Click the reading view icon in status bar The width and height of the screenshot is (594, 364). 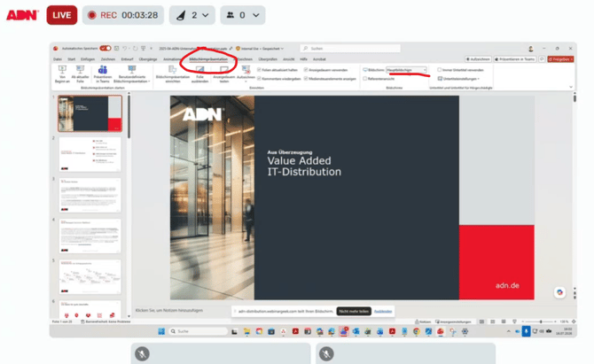pyautogui.click(x=504, y=321)
